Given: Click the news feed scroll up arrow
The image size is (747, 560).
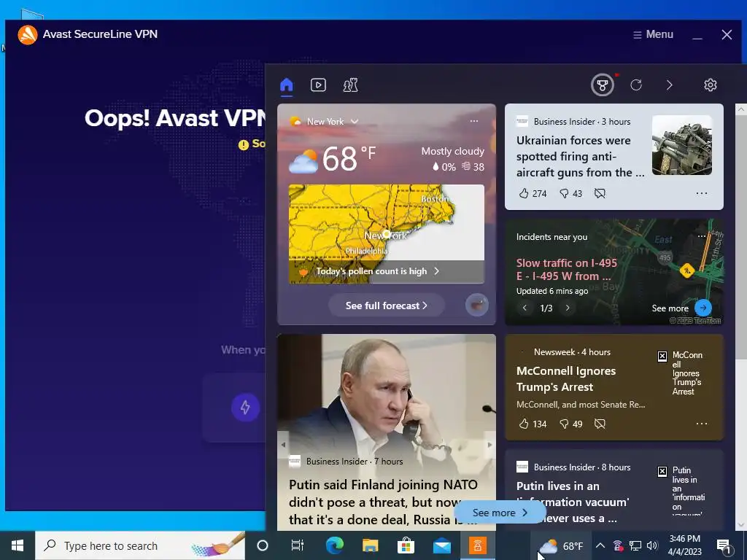Looking at the screenshot, I should click(741, 109).
